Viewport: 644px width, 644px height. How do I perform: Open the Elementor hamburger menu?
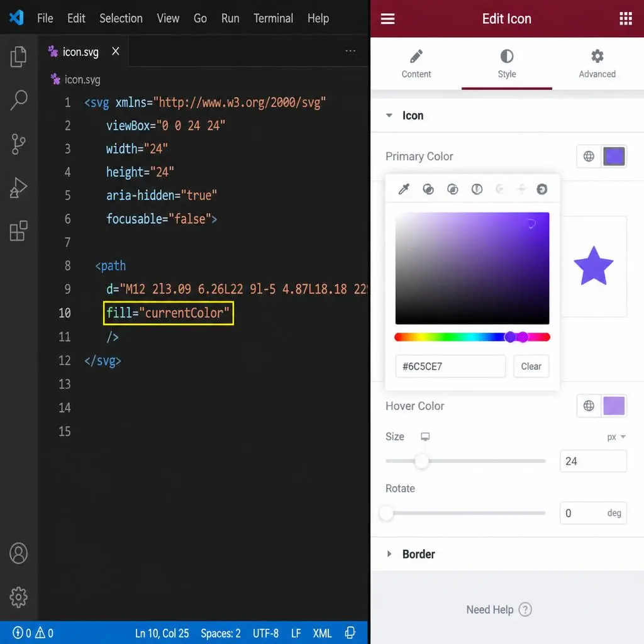tap(387, 18)
